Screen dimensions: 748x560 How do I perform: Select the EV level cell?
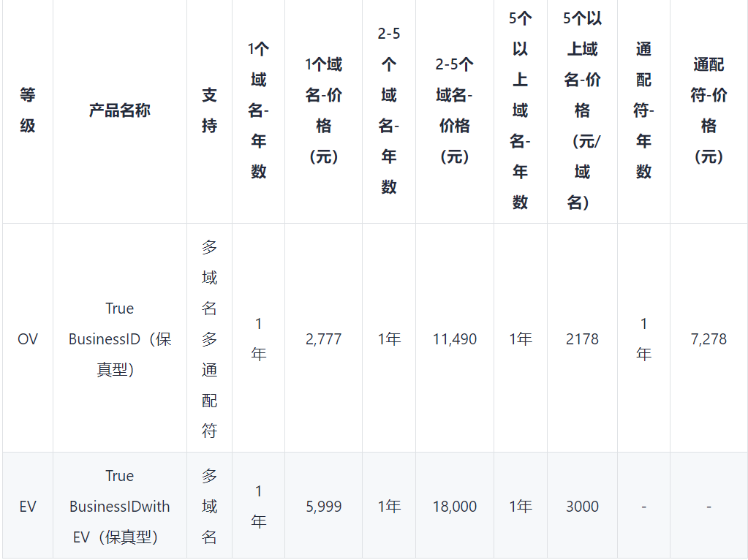28,506
